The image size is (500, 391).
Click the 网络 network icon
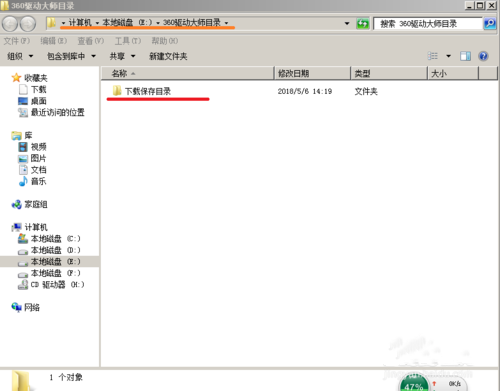pyautogui.click(x=16, y=307)
